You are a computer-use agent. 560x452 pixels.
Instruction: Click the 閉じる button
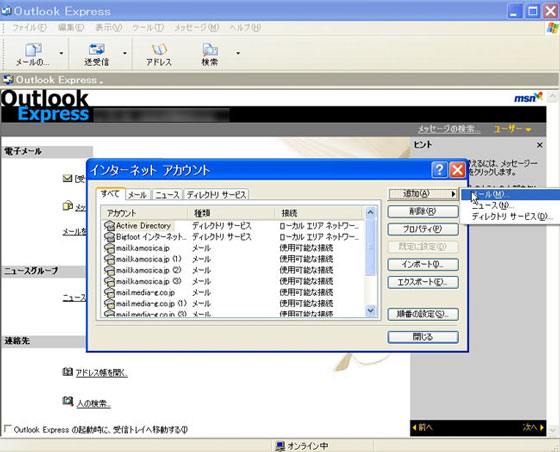point(423,337)
